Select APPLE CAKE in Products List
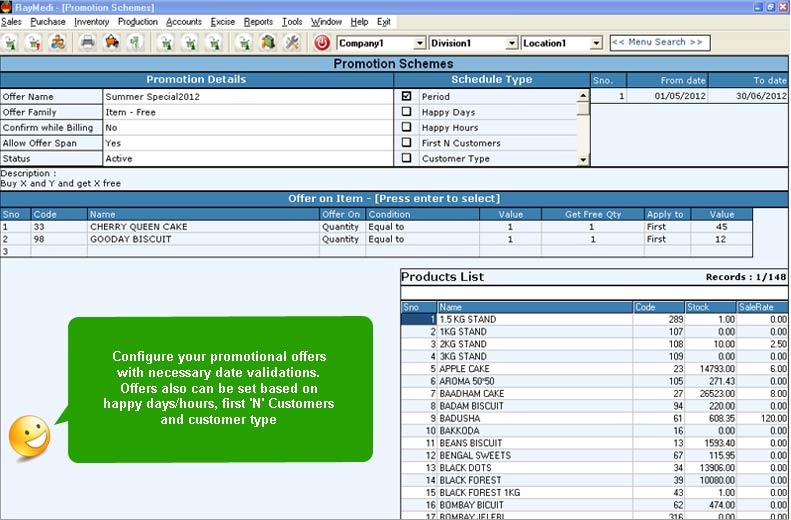791x520 pixels. click(x=595, y=369)
